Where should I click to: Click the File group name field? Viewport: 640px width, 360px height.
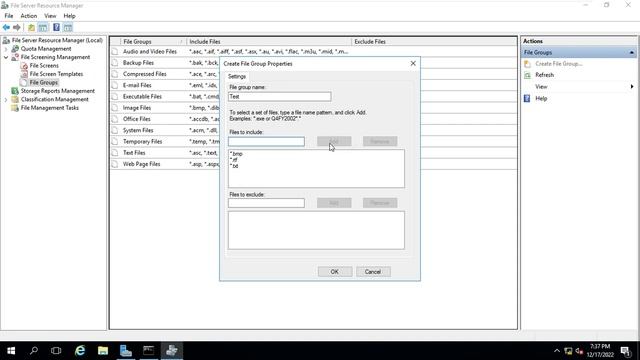280,97
